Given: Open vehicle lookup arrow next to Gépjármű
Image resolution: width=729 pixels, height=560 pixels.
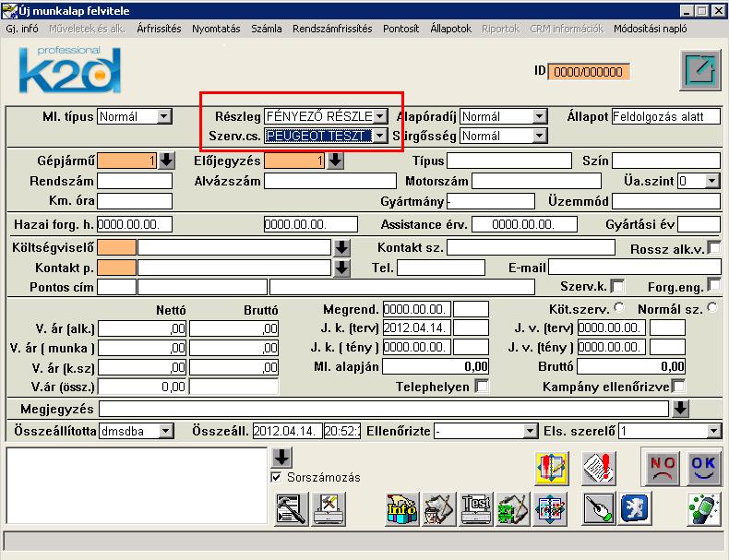Looking at the screenshot, I should (x=166, y=161).
